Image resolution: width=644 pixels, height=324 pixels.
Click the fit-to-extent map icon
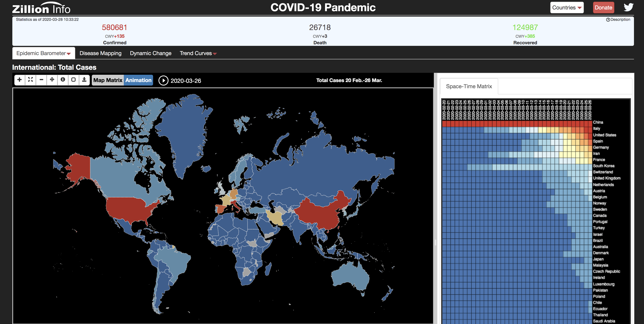coord(30,80)
